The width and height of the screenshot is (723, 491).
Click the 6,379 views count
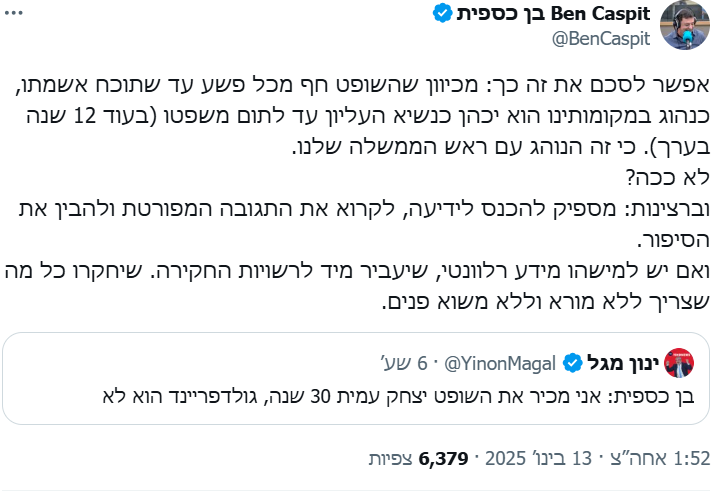[444, 459]
